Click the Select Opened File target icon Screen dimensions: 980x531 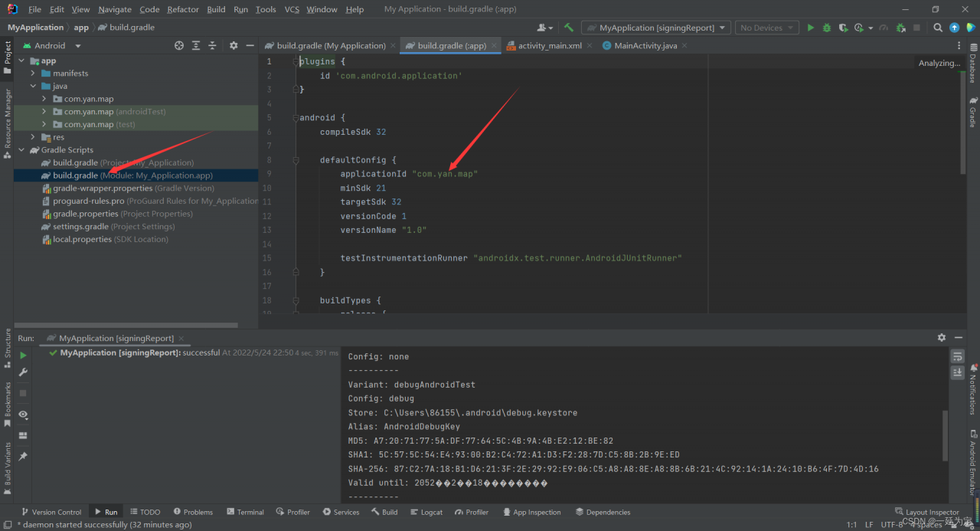(x=179, y=46)
